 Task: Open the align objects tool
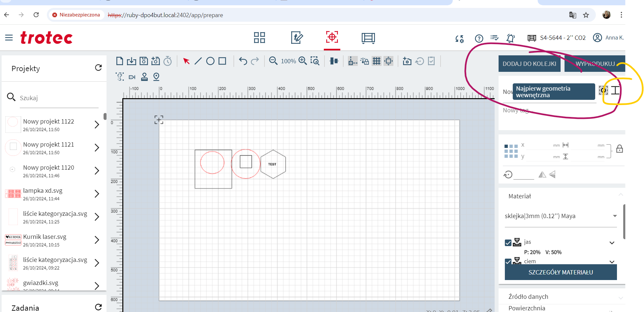pyautogui.click(x=334, y=61)
